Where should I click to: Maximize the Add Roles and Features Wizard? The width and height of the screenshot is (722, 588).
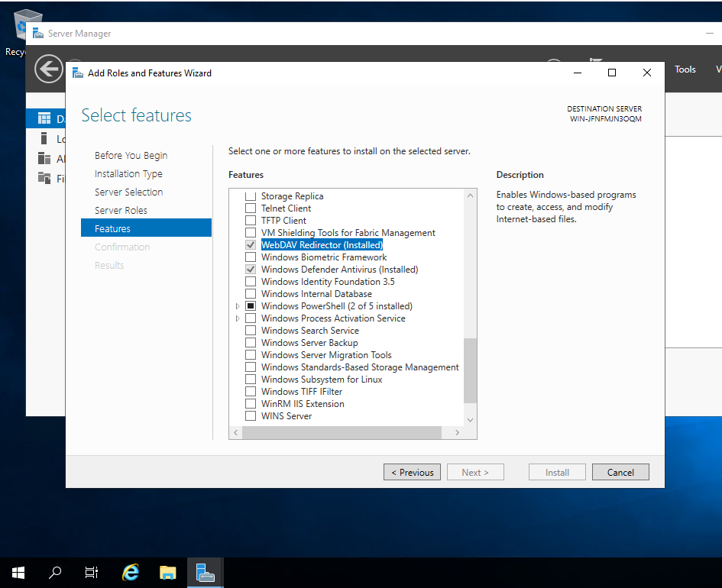[x=612, y=73]
